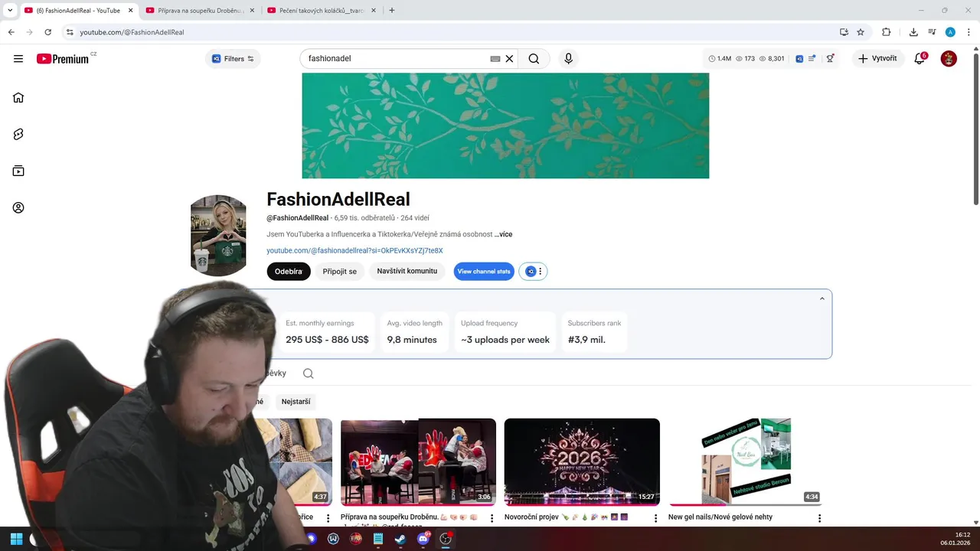
Task: Reload the current page
Action: pos(47,32)
